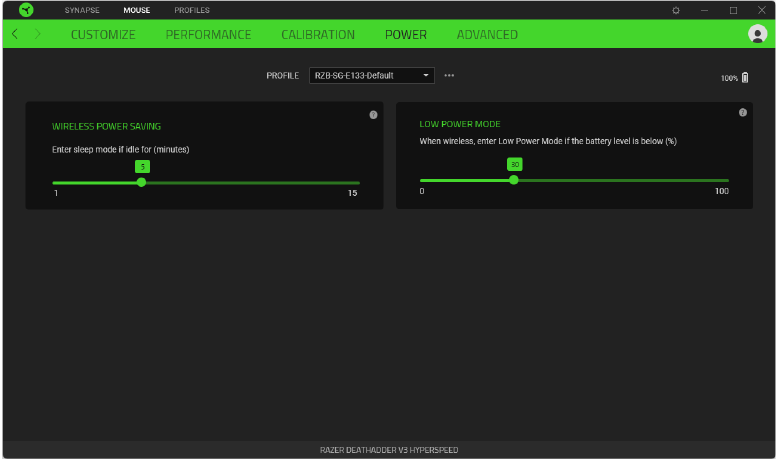Click the PROFILE label
The width and height of the screenshot is (777, 460).
point(282,75)
